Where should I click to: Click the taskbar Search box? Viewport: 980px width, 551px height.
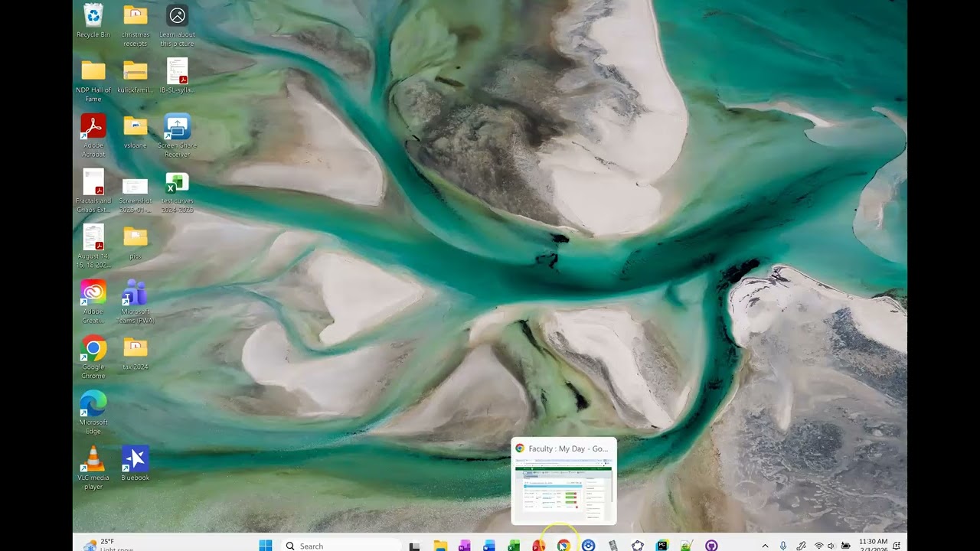341,545
